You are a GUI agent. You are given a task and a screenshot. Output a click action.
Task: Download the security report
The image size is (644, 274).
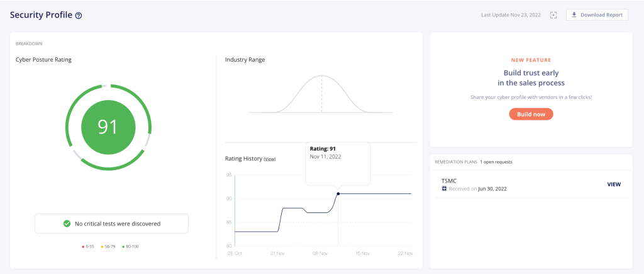[597, 14]
